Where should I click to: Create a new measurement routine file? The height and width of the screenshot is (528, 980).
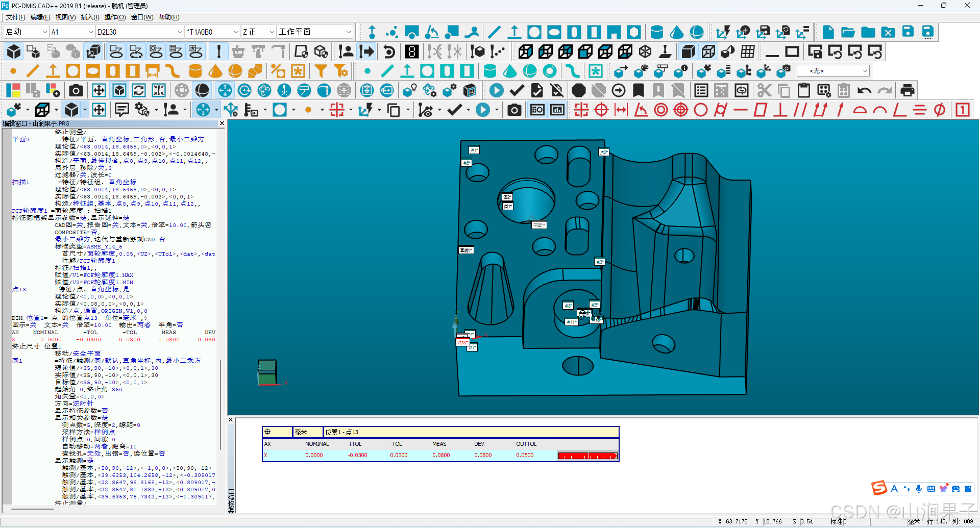pyautogui.click(x=828, y=32)
